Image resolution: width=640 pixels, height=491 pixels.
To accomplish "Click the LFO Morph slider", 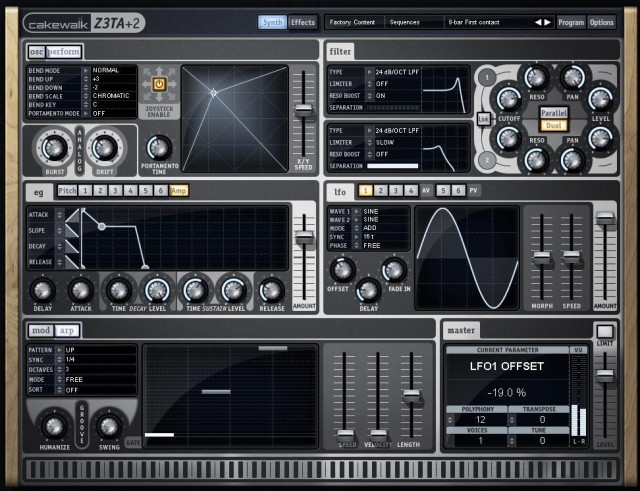I will [541, 256].
